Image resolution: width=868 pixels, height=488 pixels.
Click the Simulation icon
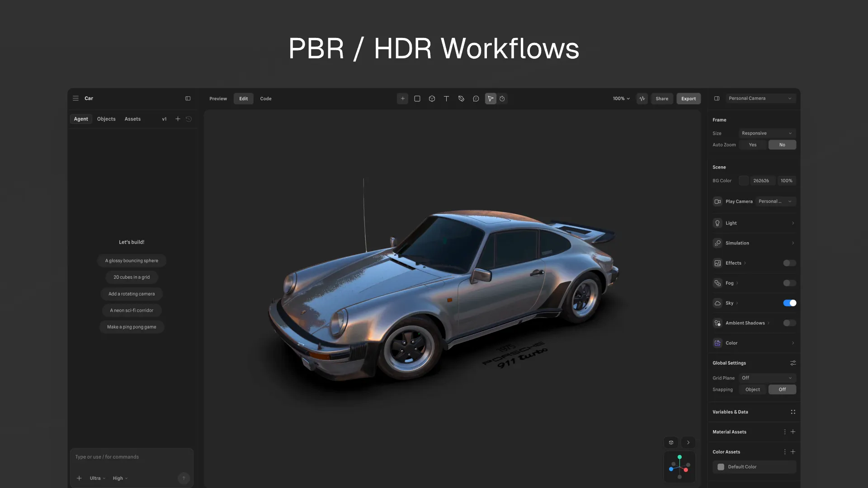coord(717,243)
